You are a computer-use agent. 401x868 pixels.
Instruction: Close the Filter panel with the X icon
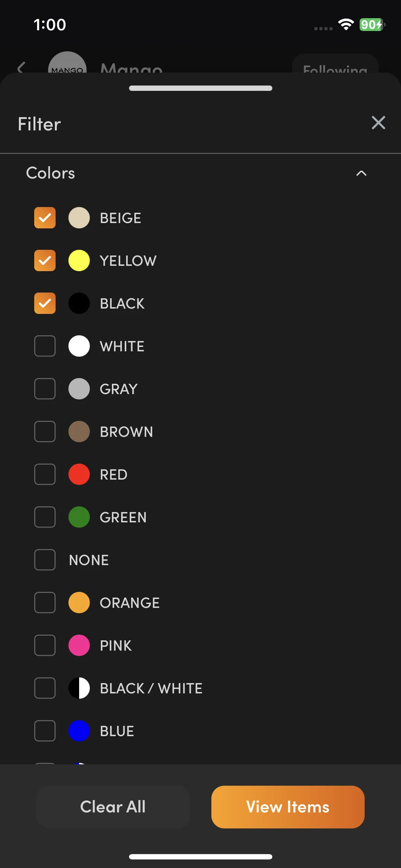378,123
